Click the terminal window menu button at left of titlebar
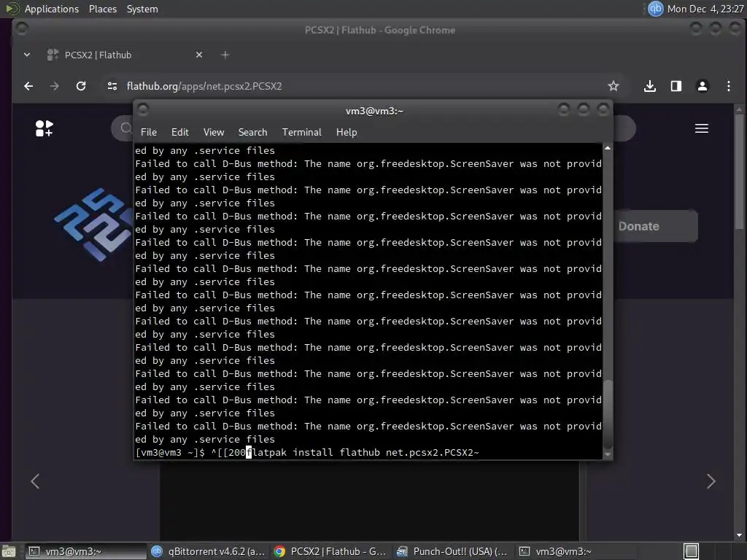Viewport: 747px width, 560px height. [x=143, y=110]
